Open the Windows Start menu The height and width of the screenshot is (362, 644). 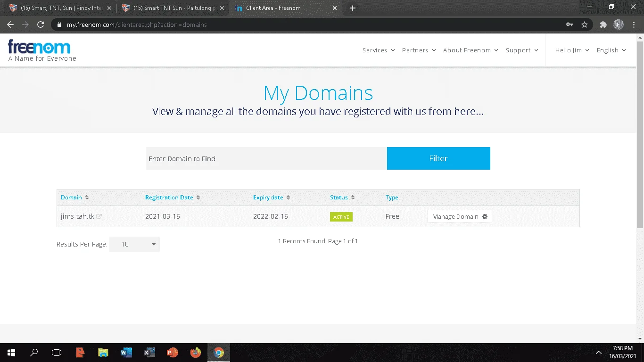click(11, 353)
